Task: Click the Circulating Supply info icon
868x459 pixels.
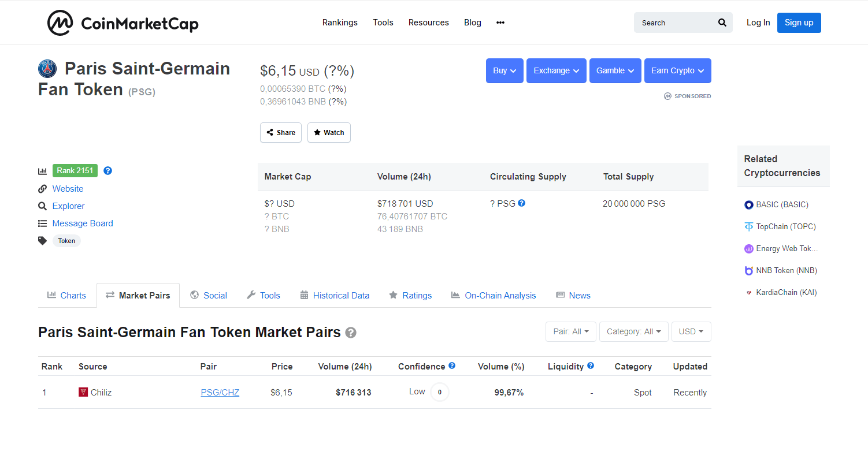Action: click(521, 203)
